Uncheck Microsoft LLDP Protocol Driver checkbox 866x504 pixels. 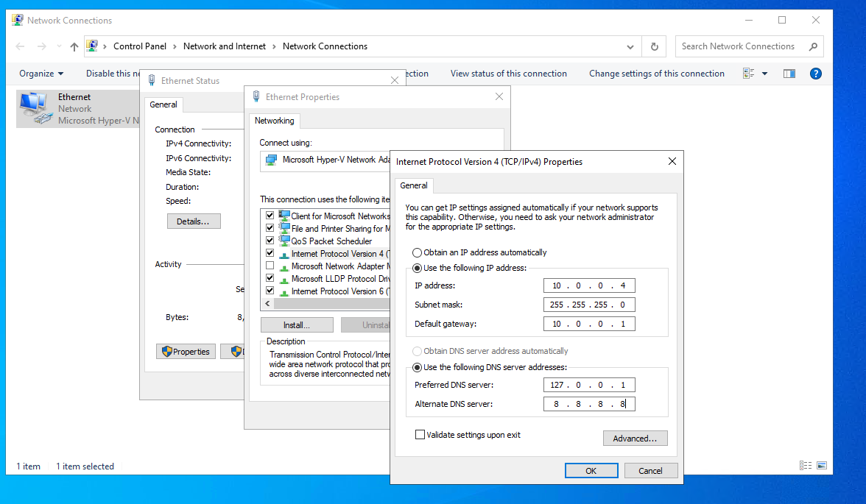[270, 278]
